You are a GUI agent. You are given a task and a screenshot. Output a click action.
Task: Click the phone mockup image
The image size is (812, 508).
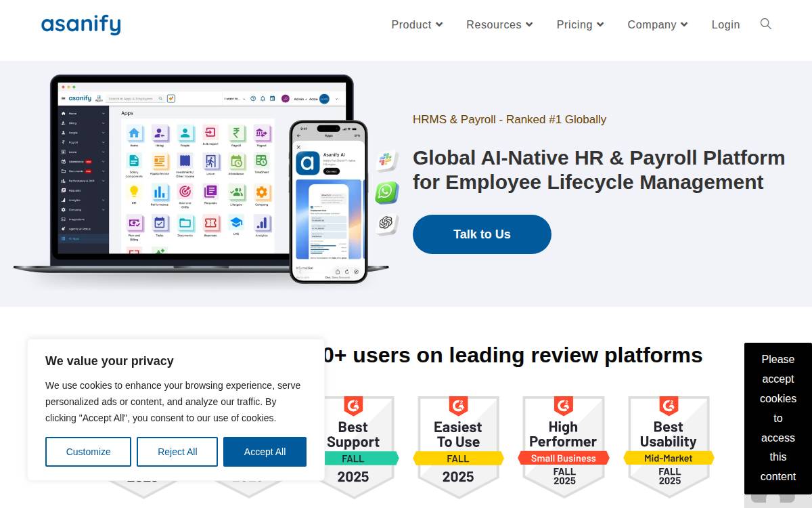coord(328,202)
